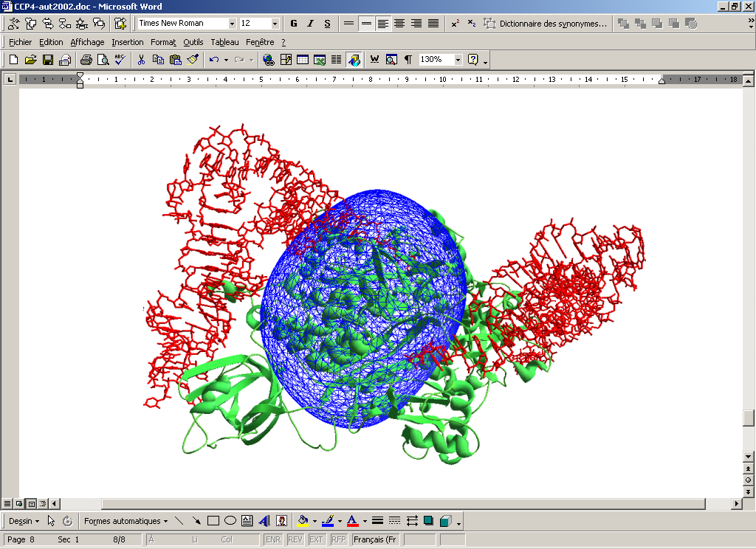The height and width of the screenshot is (549, 756).
Task: Click the superscript x² icon
Action: (455, 24)
